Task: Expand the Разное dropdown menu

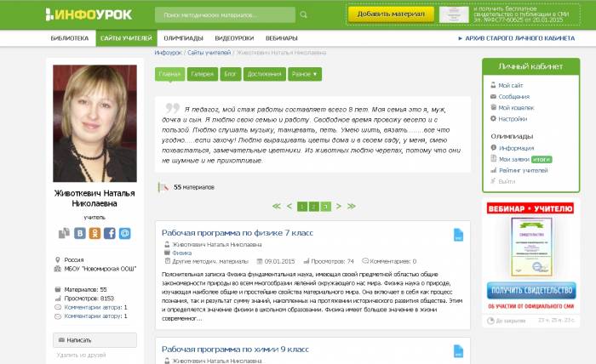Action: (x=305, y=74)
